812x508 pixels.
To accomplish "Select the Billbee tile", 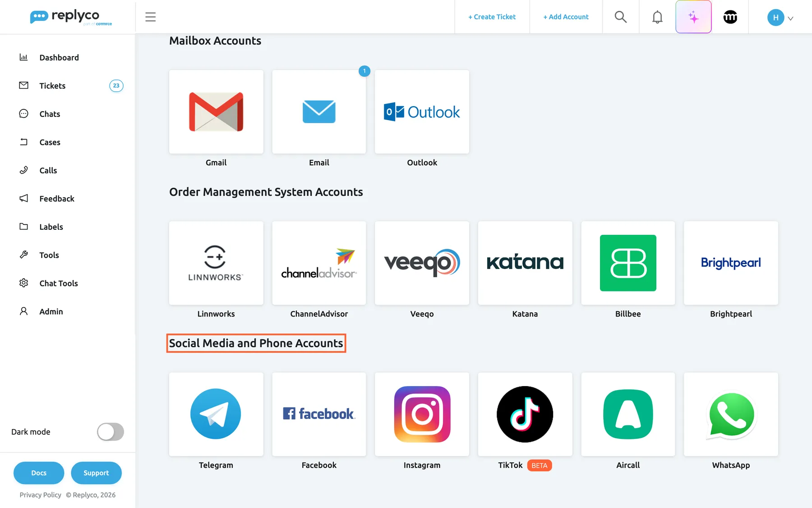I will pyautogui.click(x=628, y=263).
